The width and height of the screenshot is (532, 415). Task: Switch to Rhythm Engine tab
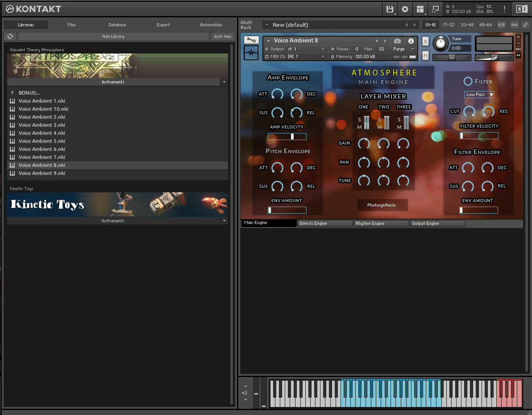pos(381,223)
